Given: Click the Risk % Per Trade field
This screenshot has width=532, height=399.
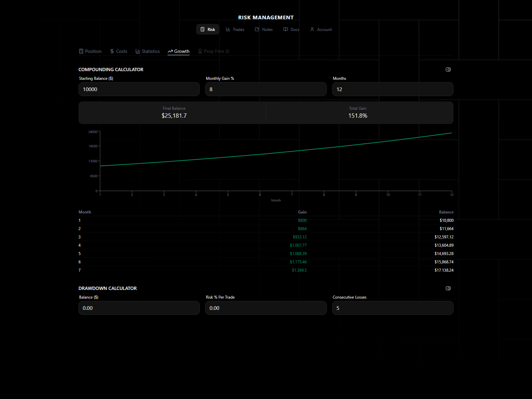Looking at the screenshot, I should [x=266, y=308].
